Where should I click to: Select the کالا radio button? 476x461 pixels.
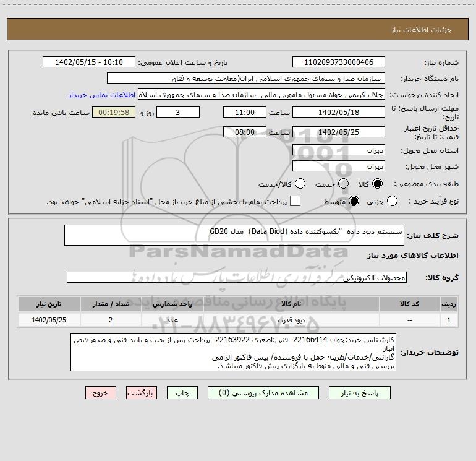pyautogui.click(x=377, y=184)
